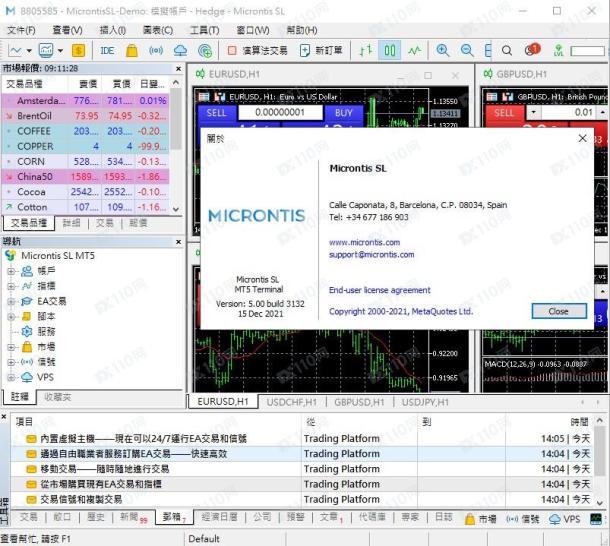Viewport: 610px width, 546px height.
Task: Open the Market shopping bag toolbar icon
Action: (131, 51)
